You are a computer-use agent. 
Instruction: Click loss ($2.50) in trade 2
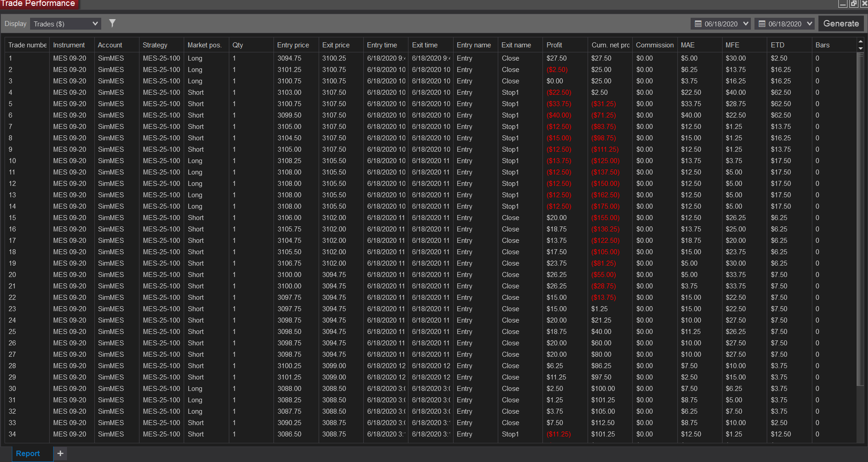pyautogui.click(x=557, y=70)
